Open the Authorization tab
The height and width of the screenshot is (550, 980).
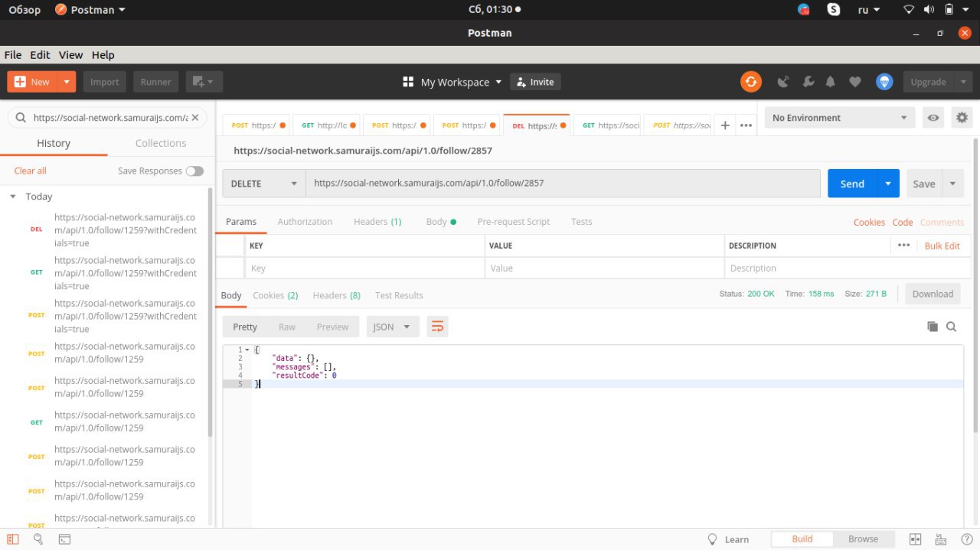click(305, 222)
